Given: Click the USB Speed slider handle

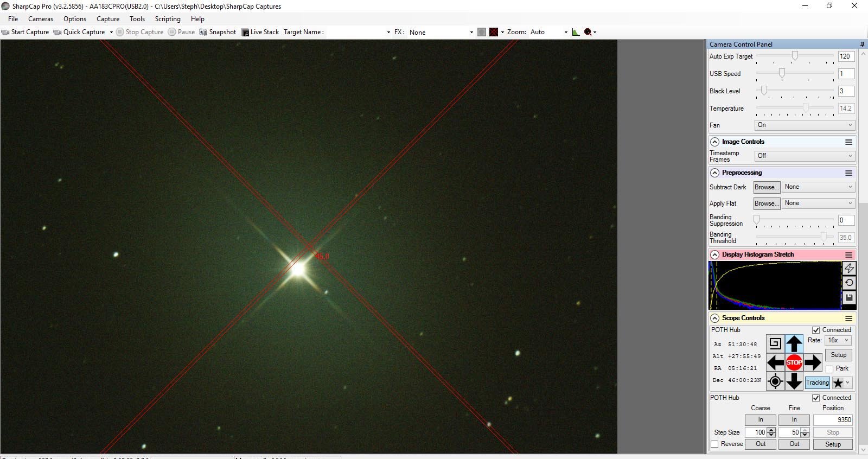Looking at the screenshot, I should (x=782, y=73).
